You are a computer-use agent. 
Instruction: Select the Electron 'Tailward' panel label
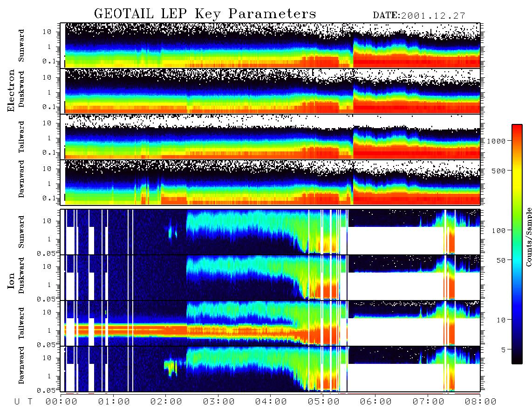21,137
